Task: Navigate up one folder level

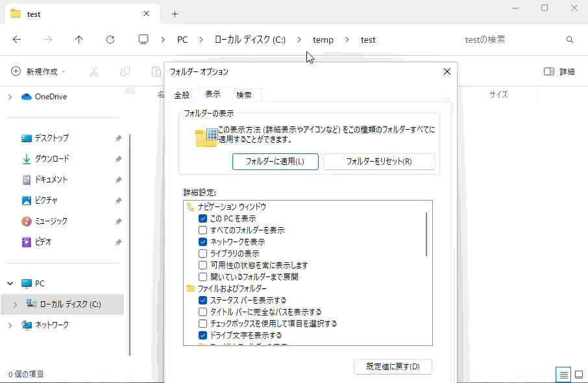Action: (79, 40)
